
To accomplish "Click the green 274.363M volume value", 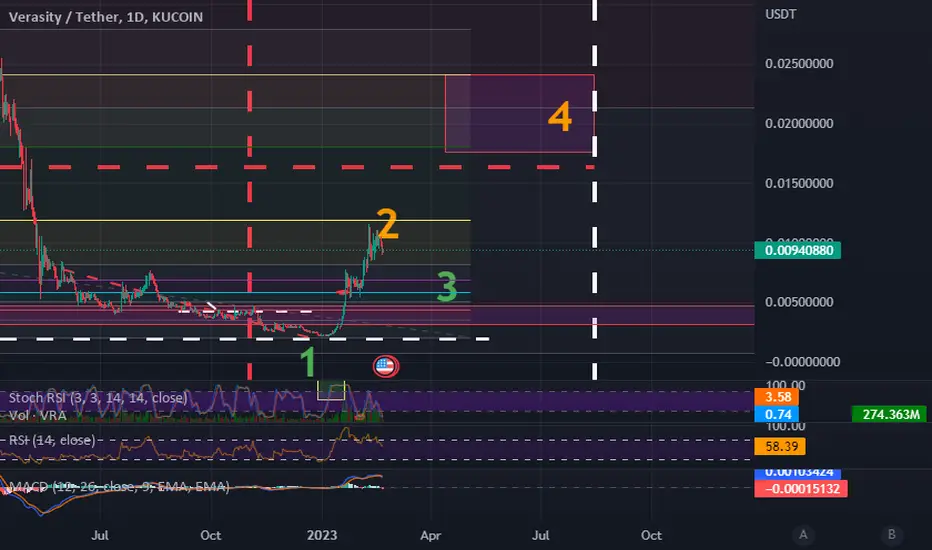I will (x=890, y=414).
